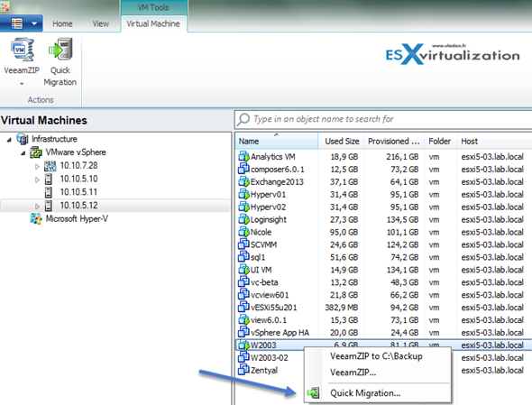The image size is (532, 405).
Task: Click the VM Tools contextual tab header
Action: [x=153, y=7]
